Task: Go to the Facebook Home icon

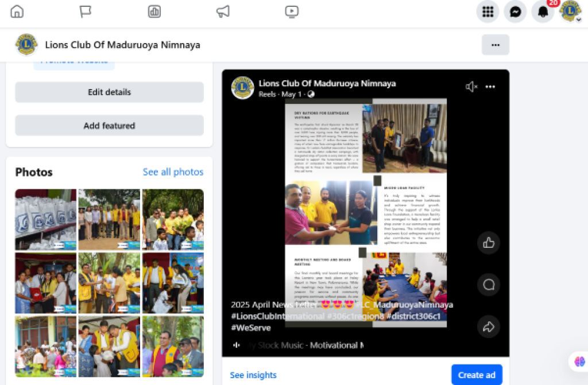Action: tap(17, 11)
